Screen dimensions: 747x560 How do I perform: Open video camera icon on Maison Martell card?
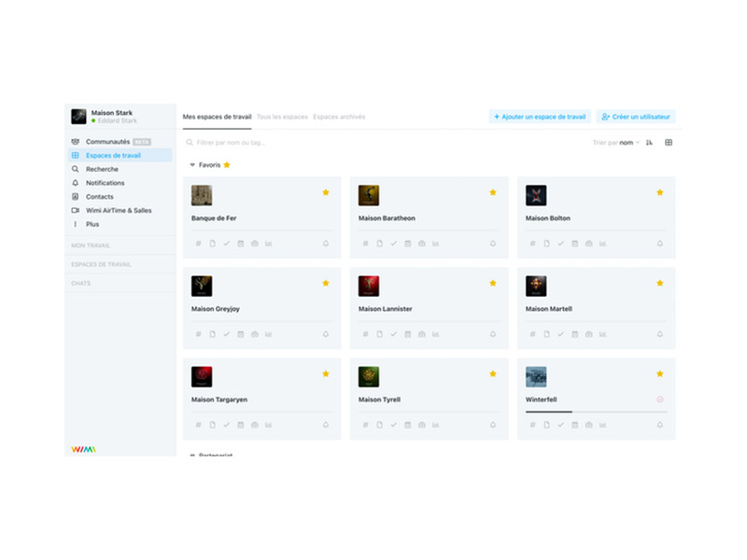[x=589, y=334]
